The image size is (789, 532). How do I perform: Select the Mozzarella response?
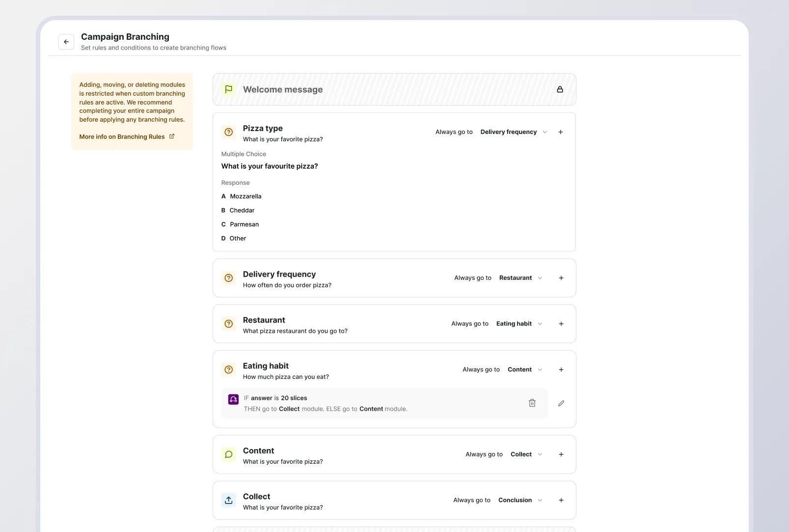pos(241,196)
